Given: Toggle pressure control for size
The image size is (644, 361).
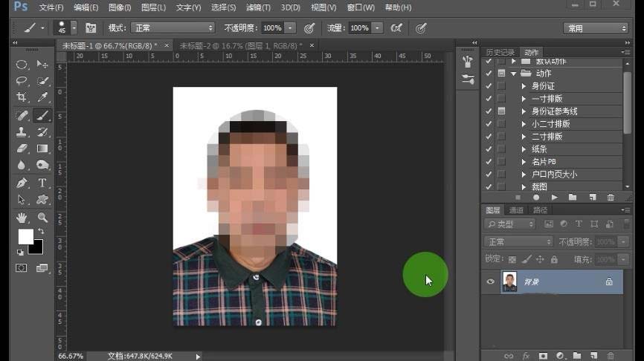Looking at the screenshot, I should pos(421,28).
